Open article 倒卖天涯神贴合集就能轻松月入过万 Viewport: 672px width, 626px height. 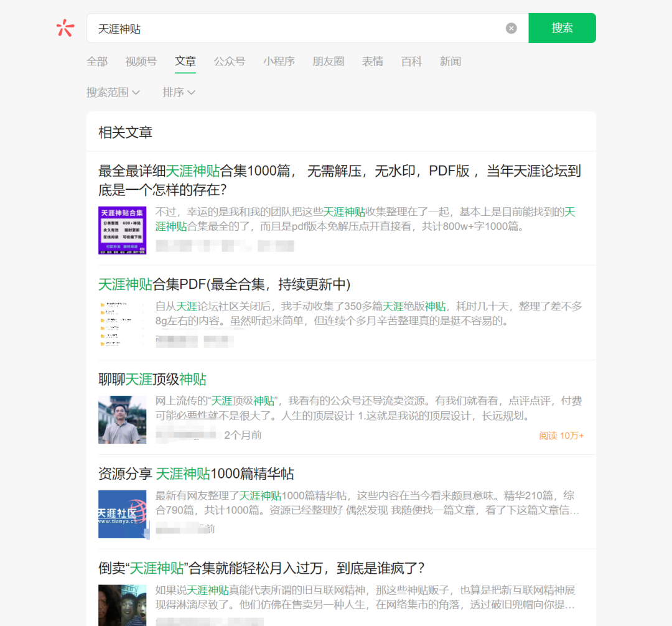(261, 569)
